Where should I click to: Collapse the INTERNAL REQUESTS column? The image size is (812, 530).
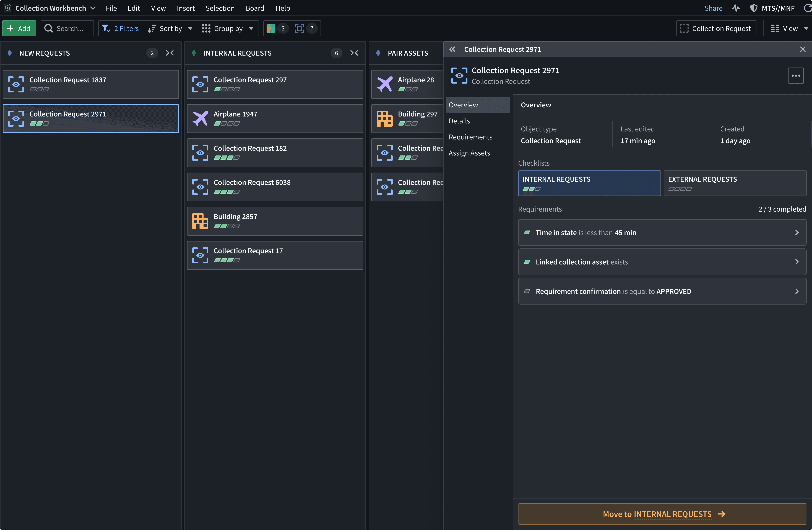point(354,53)
